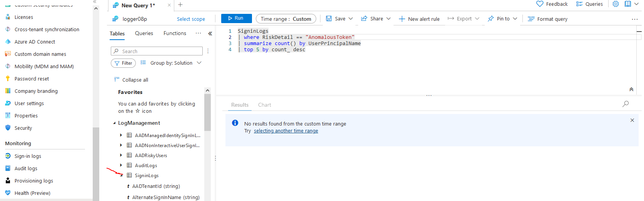Search the results with magnifier icon
Viewport: 644px width, 201px height.
click(x=626, y=104)
